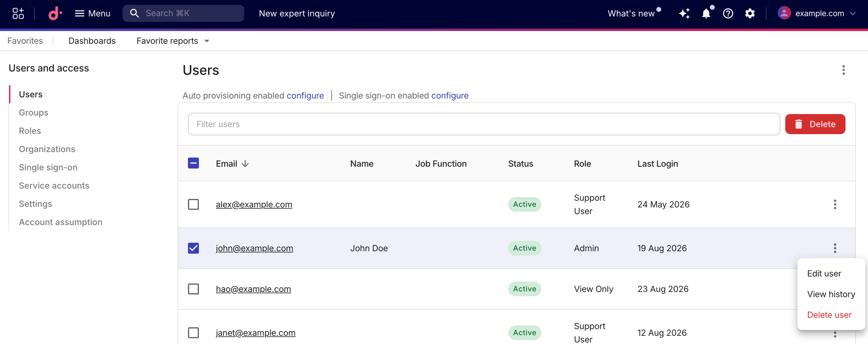Viewport: 868px width, 344px height.
Task: Toggle the select-all header checkbox
Action: click(x=193, y=163)
